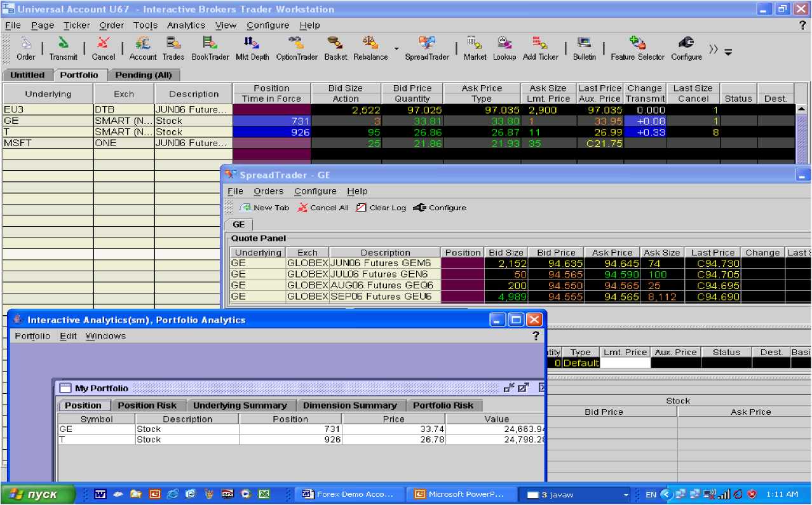The image size is (812, 505).
Task: Select the SEP06 Futures GEU6 row
Action: click(x=520, y=297)
